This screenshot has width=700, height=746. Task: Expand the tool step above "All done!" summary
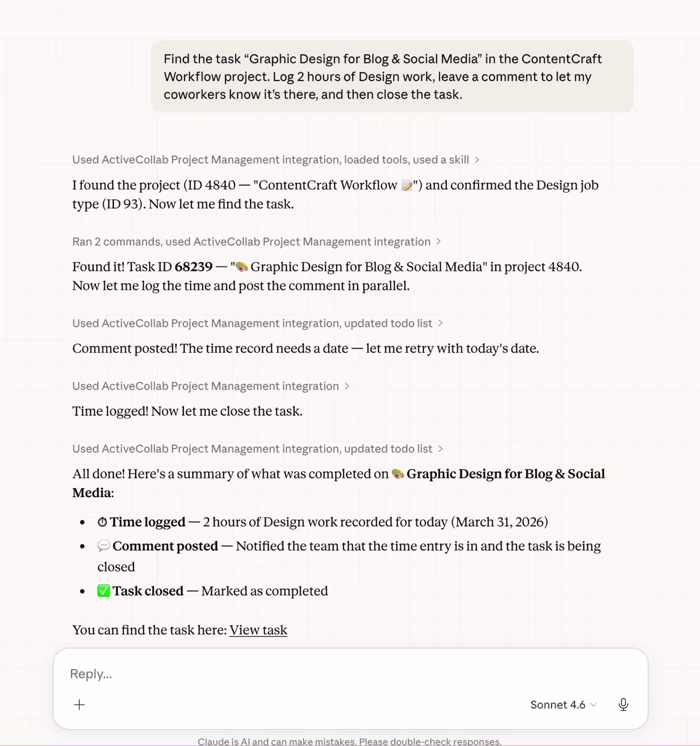click(257, 449)
